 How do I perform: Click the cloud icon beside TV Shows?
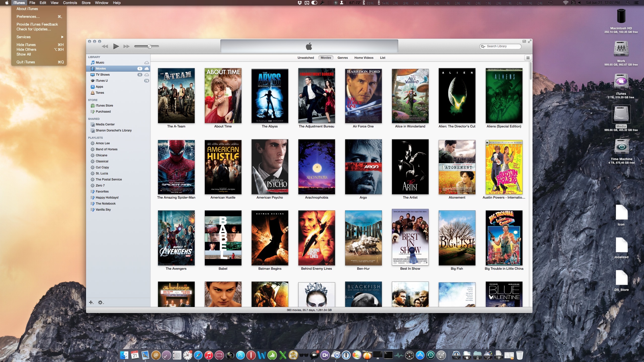[146, 75]
